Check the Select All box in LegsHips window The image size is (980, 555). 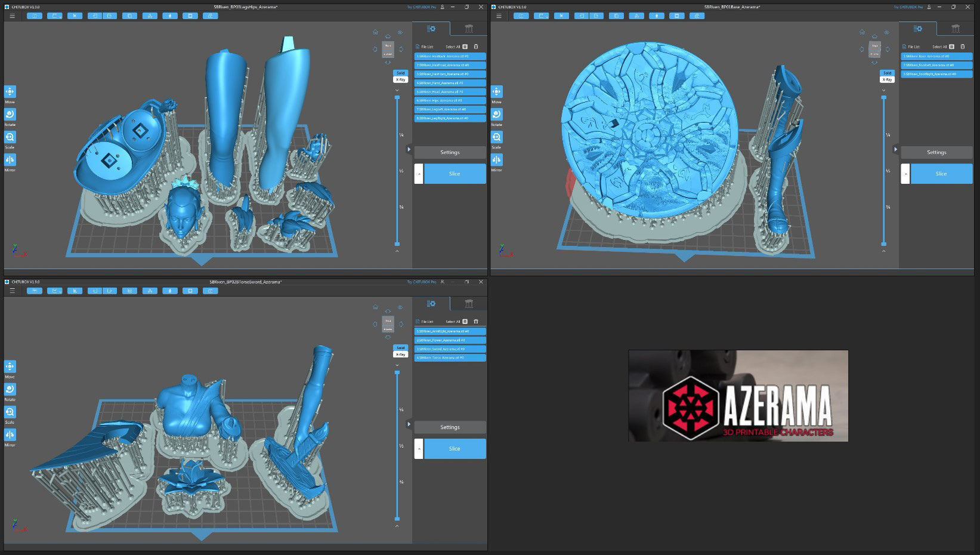coord(465,47)
